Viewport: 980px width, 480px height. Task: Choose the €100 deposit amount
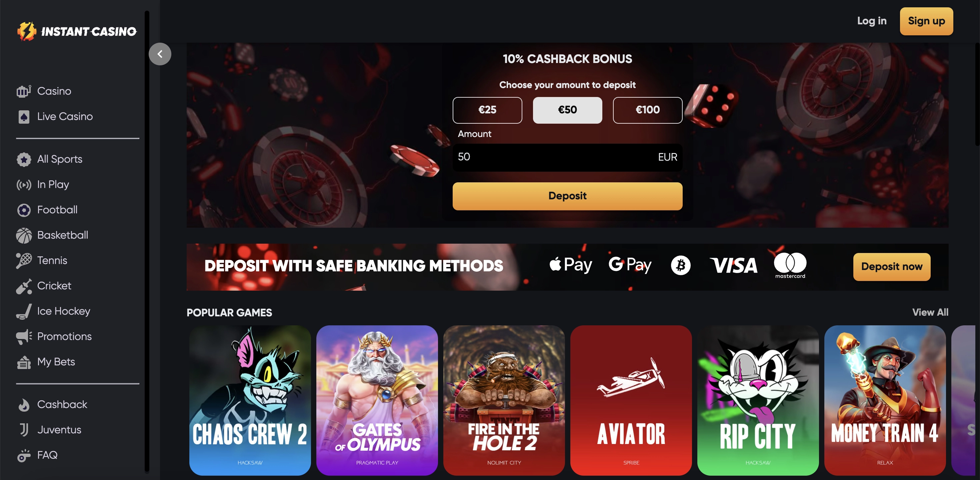(647, 110)
